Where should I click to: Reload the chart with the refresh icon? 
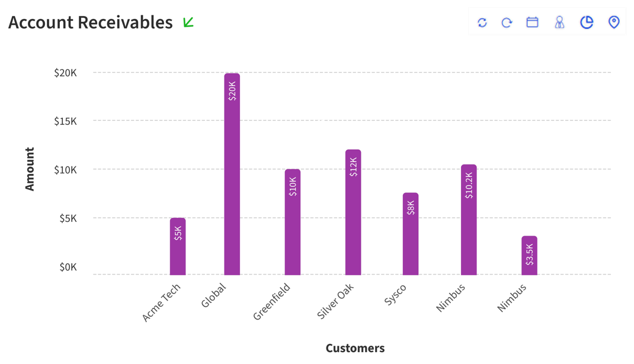[507, 22]
